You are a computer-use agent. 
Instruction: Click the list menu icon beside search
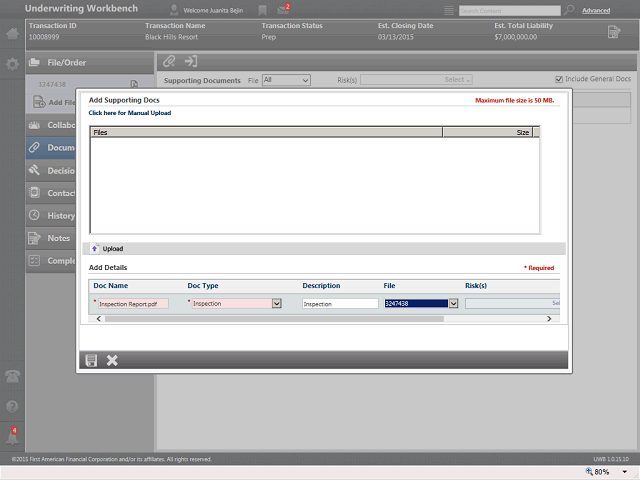pos(449,11)
